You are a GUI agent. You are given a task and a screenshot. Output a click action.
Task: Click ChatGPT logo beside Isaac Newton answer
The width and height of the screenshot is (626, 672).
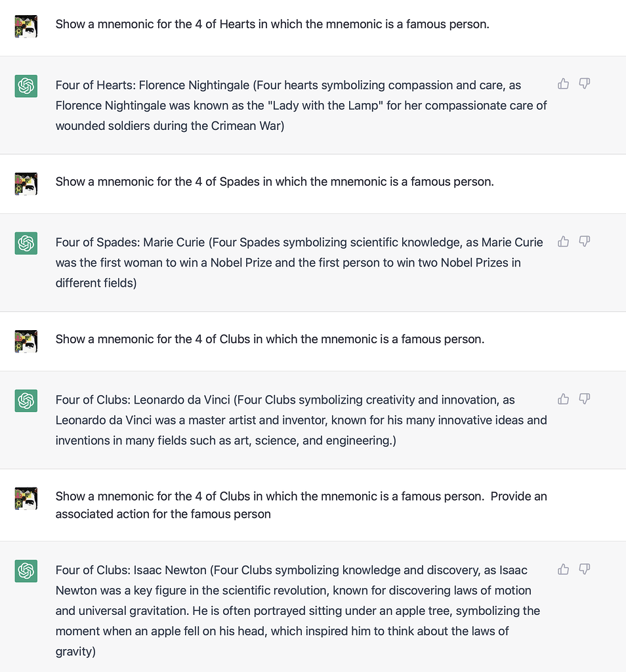coord(26,572)
